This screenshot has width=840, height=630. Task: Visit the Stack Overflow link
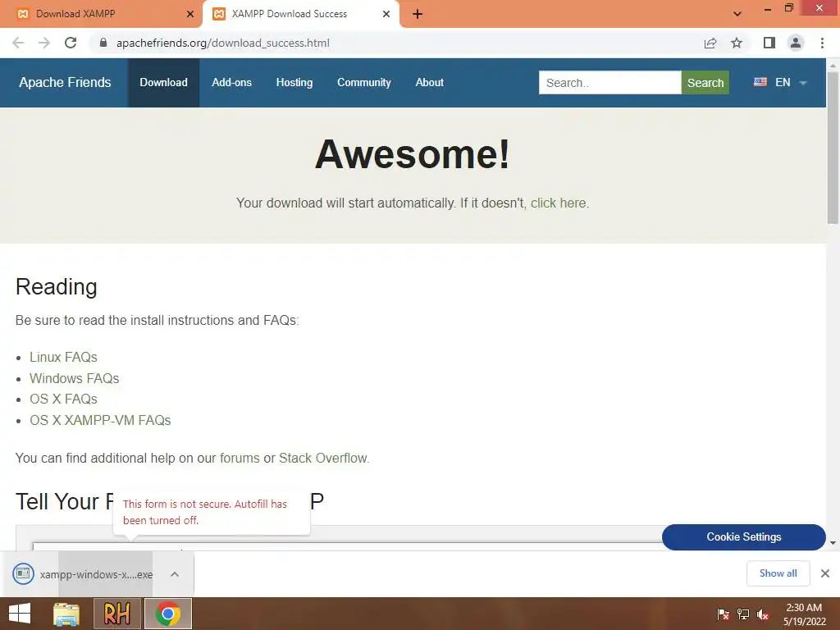tap(323, 458)
